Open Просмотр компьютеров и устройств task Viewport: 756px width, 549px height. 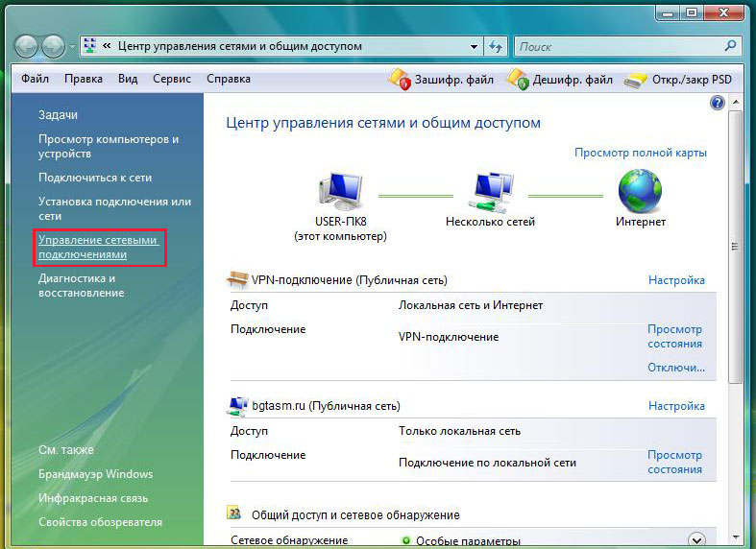(109, 147)
